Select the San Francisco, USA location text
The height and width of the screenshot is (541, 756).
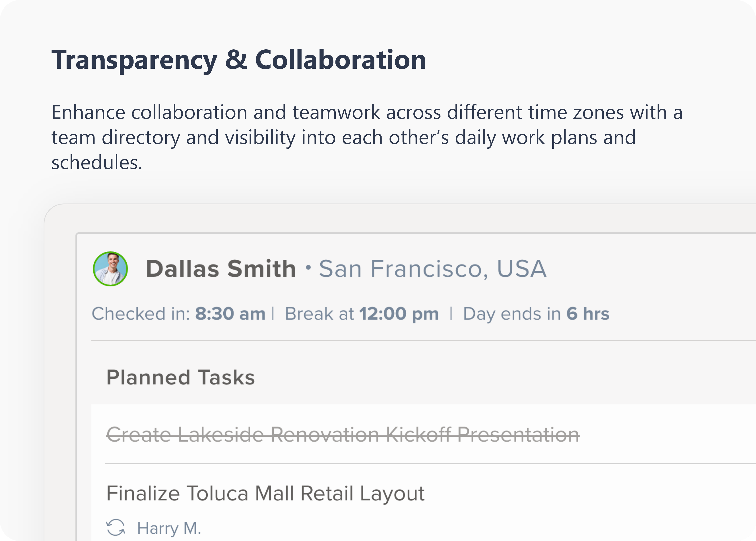coord(433,268)
